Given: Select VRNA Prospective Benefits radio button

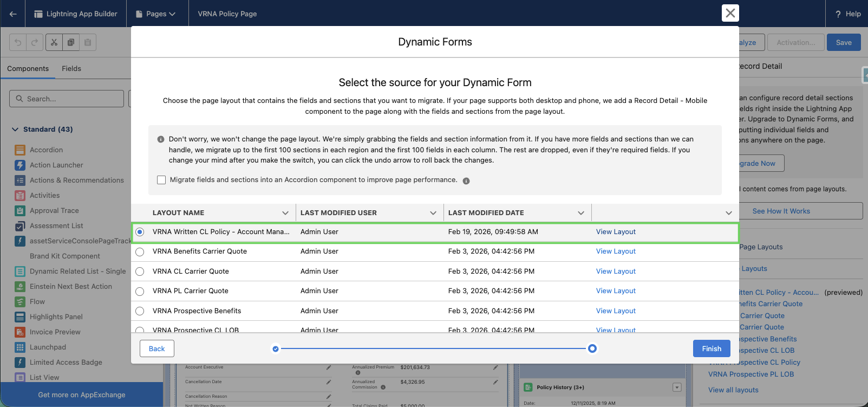Looking at the screenshot, I should (140, 311).
